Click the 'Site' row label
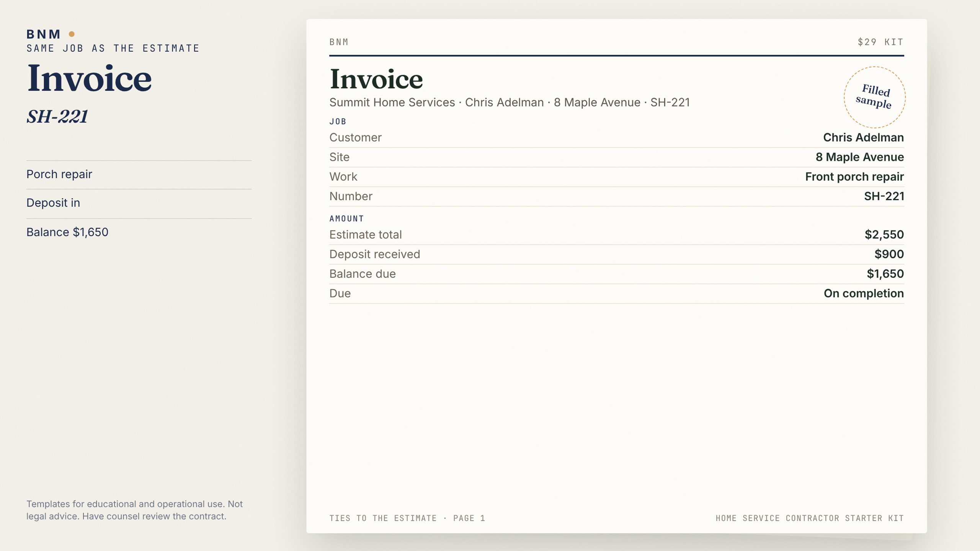Viewport: 980px width, 551px height. 339,157
